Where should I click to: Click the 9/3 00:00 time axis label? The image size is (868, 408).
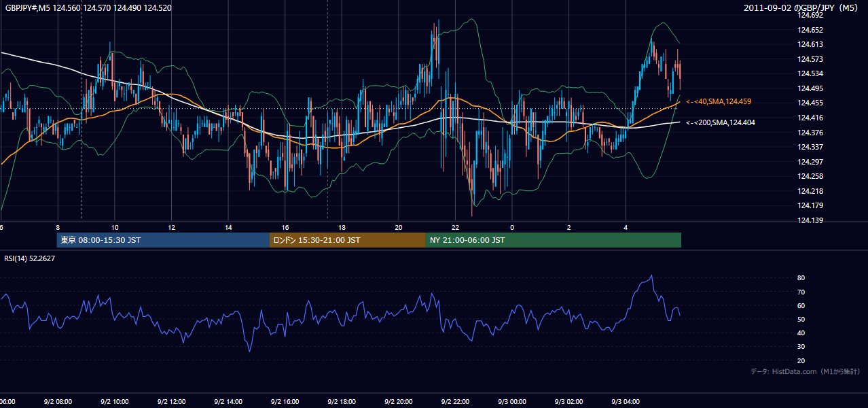(x=512, y=402)
